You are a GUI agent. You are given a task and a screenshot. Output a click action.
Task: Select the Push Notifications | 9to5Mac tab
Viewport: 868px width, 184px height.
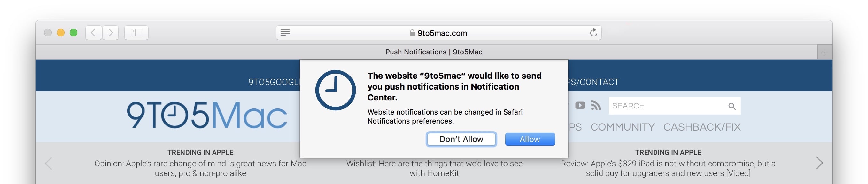[434, 52]
